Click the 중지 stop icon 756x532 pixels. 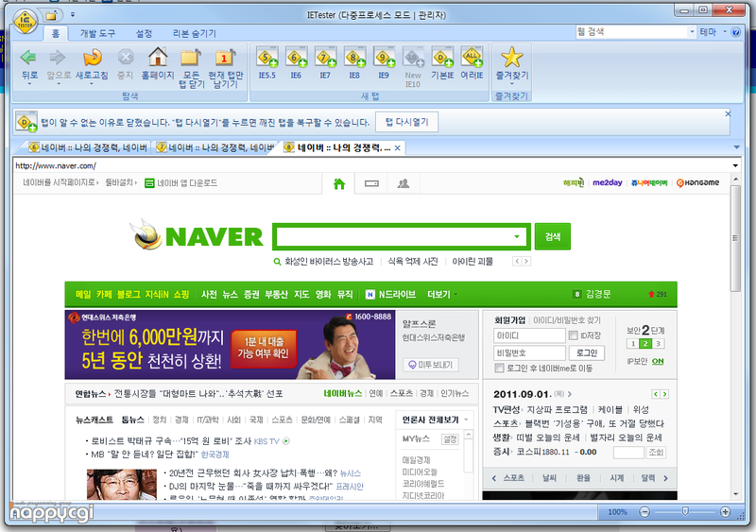(126, 58)
